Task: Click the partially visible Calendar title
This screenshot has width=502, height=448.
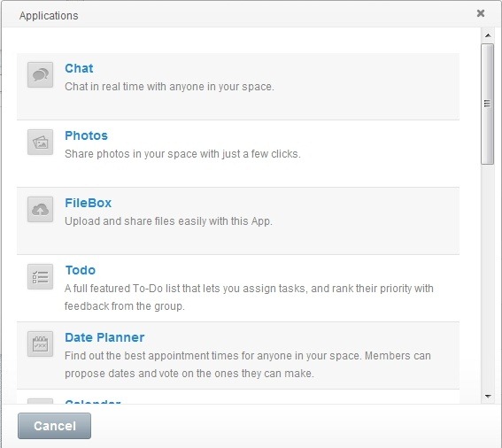Action: pos(93,401)
